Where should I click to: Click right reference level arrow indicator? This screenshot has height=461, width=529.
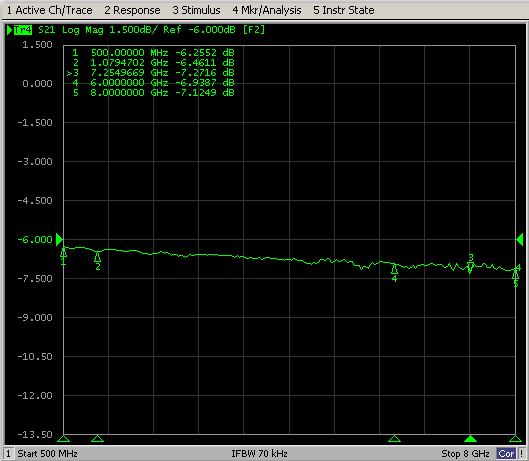pos(520,239)
